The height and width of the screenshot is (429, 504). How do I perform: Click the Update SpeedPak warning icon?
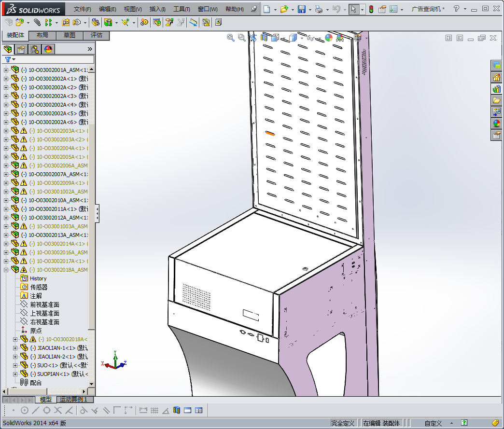click(x=206, y=22)
